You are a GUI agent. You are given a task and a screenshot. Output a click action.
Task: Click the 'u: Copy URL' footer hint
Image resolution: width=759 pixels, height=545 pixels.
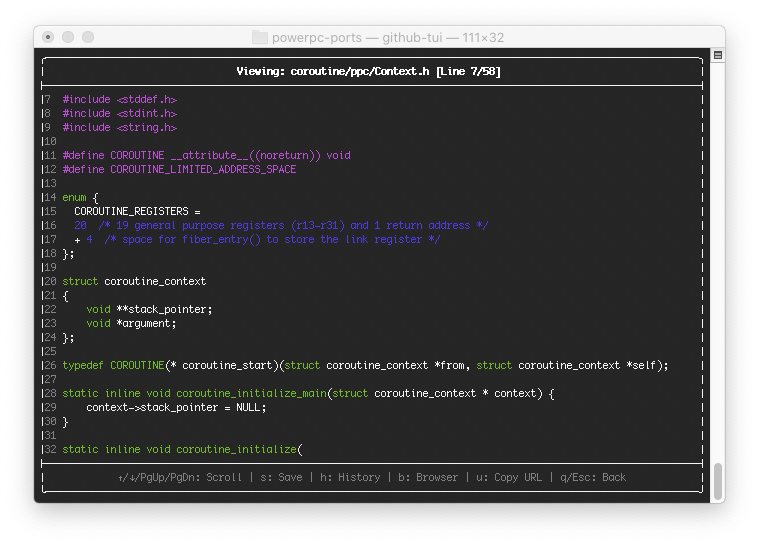(x=509, y=477)
